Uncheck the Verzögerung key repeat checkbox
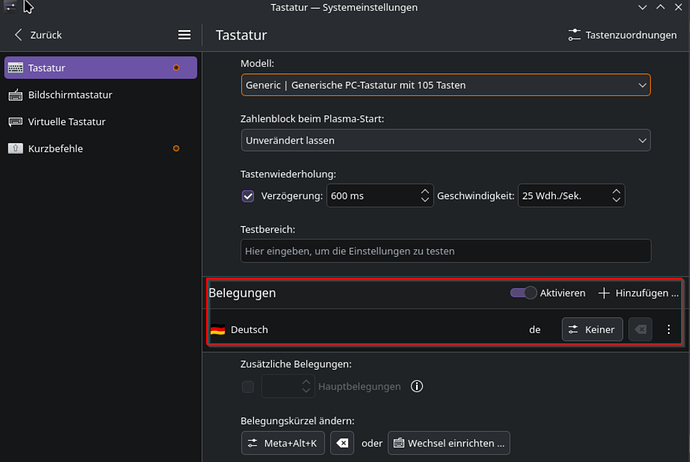Screen dimensions: 690x462 click(x=248, y=196)
